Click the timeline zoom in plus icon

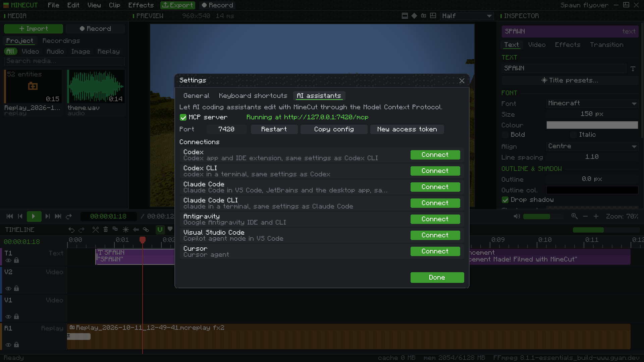(596, 217)
